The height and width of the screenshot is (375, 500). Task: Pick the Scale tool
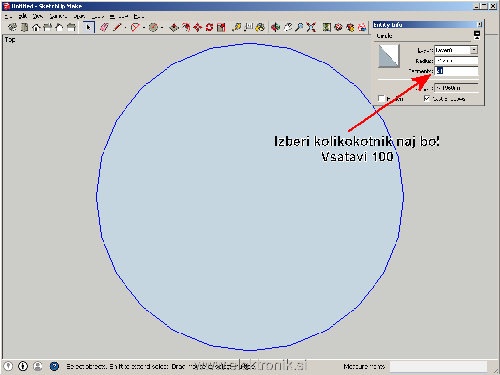(x=221, y=27)
